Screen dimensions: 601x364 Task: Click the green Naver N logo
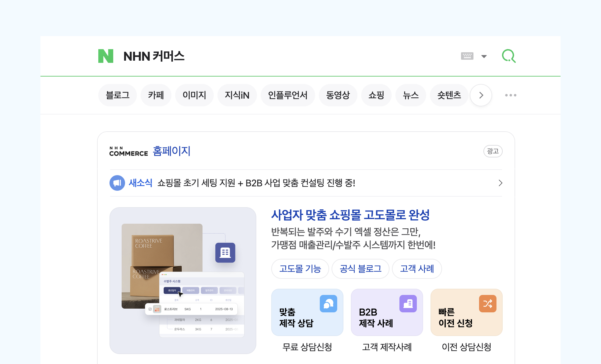pos(106,56)
